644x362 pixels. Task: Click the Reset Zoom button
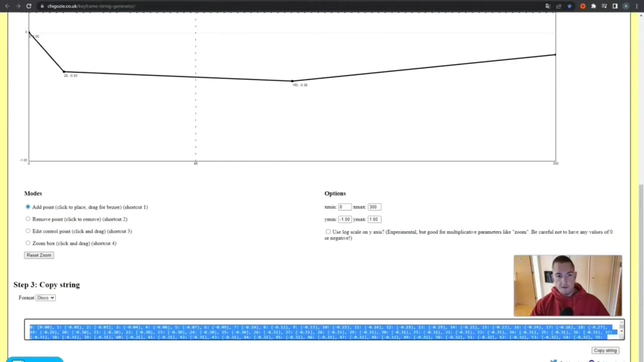39,255
